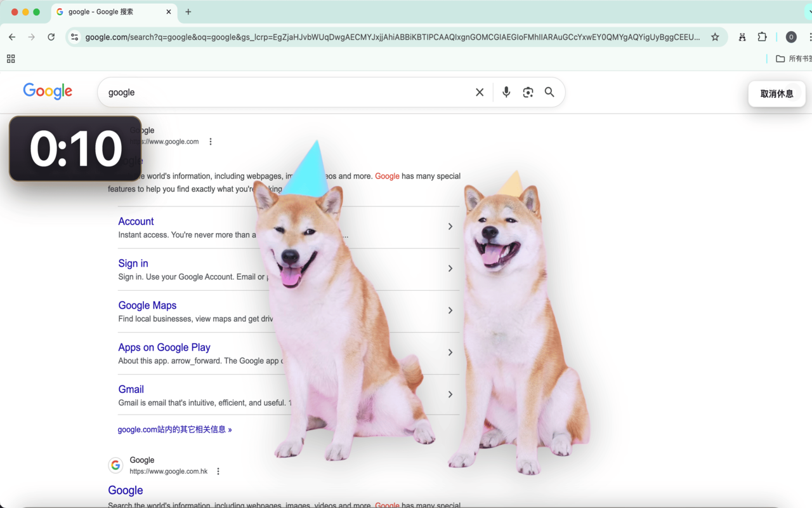Click the https://www.google.com URL text

point(164,142)
